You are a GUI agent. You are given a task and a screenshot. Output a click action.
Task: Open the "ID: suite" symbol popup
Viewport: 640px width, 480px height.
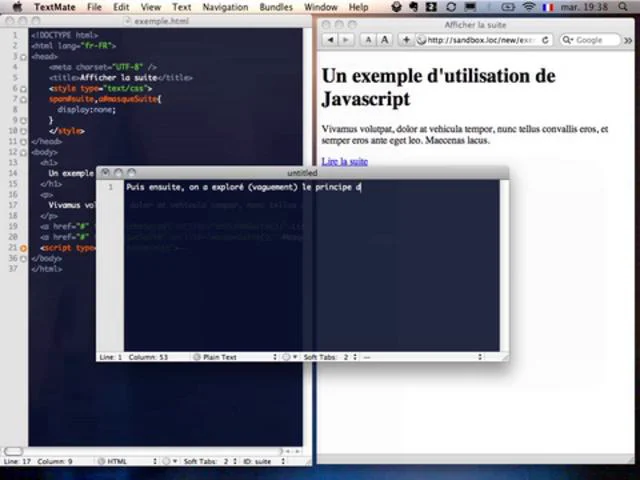(x=264, y=462)
